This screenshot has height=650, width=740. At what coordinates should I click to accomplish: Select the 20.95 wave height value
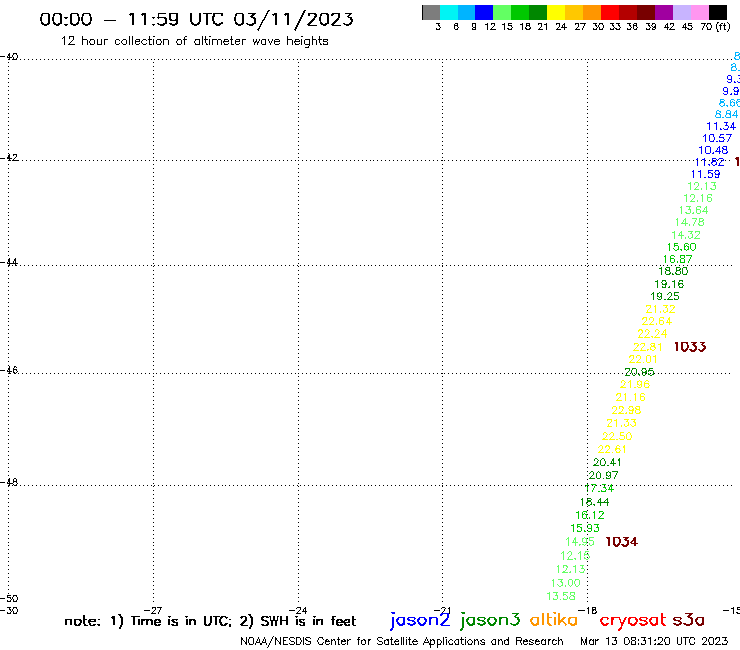point(639,372)
